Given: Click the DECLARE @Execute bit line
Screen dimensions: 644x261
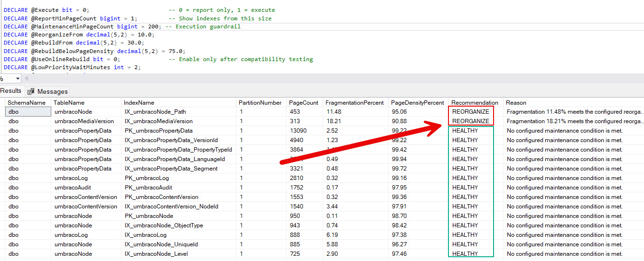Looking at the screenshot, I should [46, 10].
